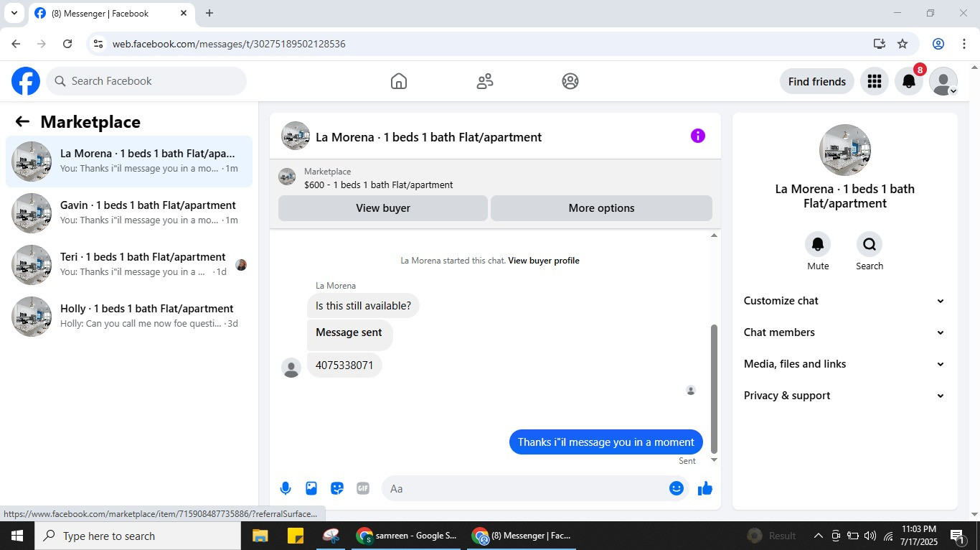Record a voice clip with microphone icon
This screenshot has height=550, width=980.
[x=286, y=488]
